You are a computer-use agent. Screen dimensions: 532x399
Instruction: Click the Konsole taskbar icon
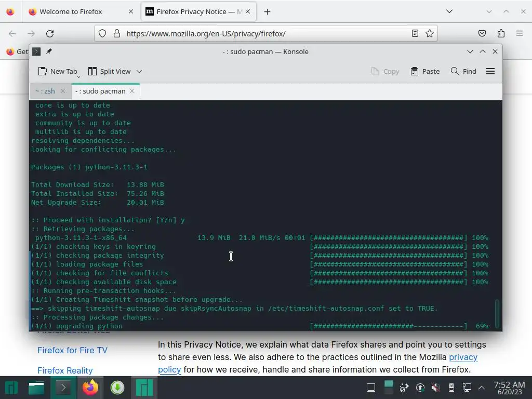pos(63,388)
